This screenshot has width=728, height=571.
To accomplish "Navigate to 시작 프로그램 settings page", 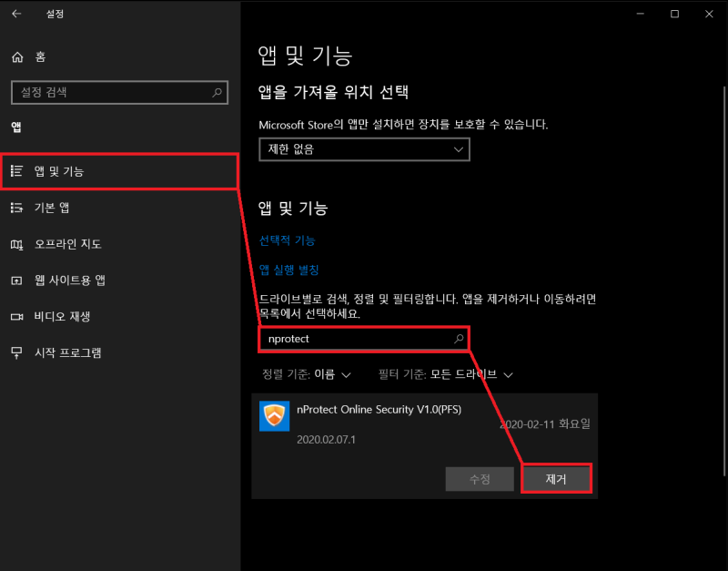I will pyautogui.click(x=68, y=352).
